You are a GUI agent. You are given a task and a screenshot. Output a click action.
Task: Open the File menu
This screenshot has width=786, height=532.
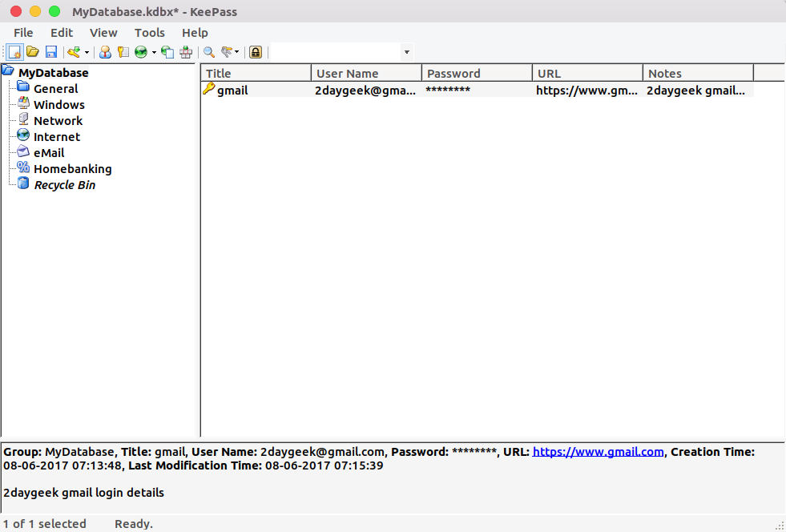pos(23,33)
